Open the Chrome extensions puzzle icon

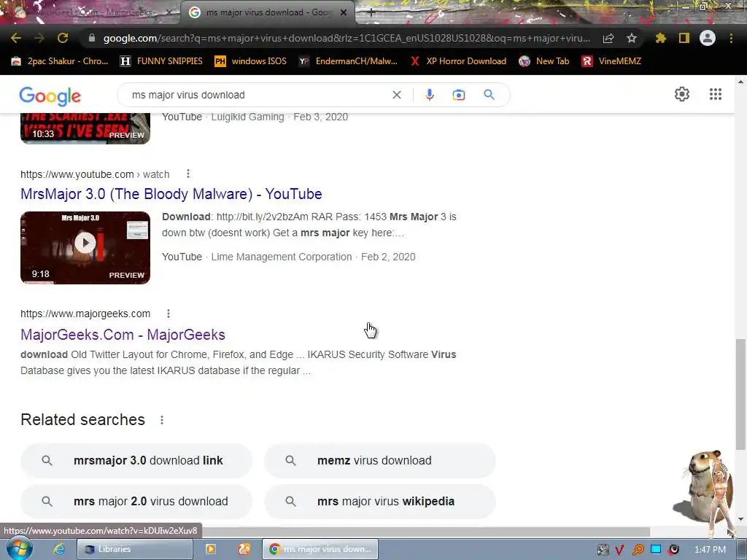[660, 38]
